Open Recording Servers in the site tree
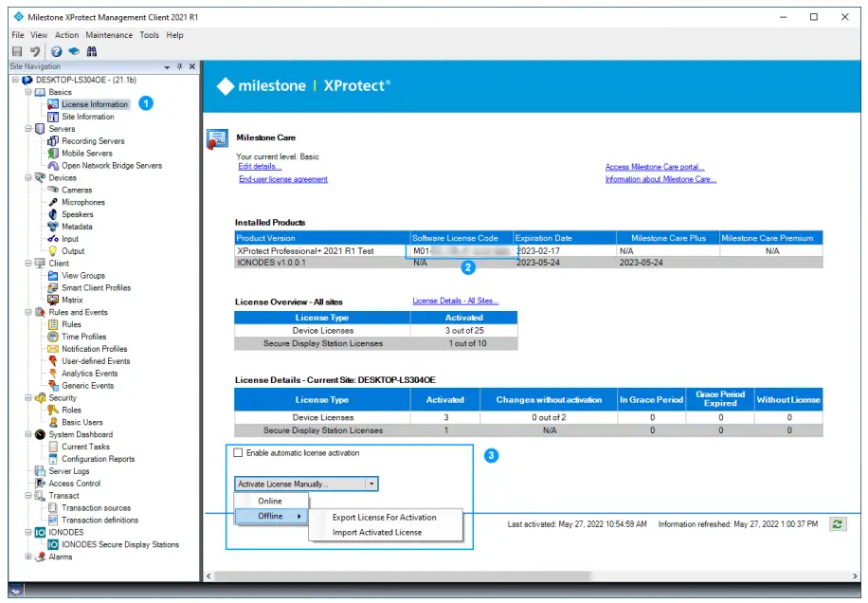868x603 pixels. pyautogui.click(x=92, y=141)
